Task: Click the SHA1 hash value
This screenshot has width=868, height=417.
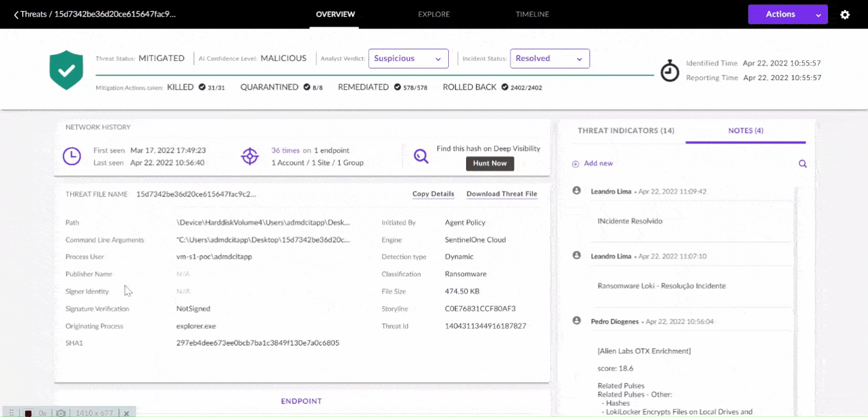Action: click(258, 343)
